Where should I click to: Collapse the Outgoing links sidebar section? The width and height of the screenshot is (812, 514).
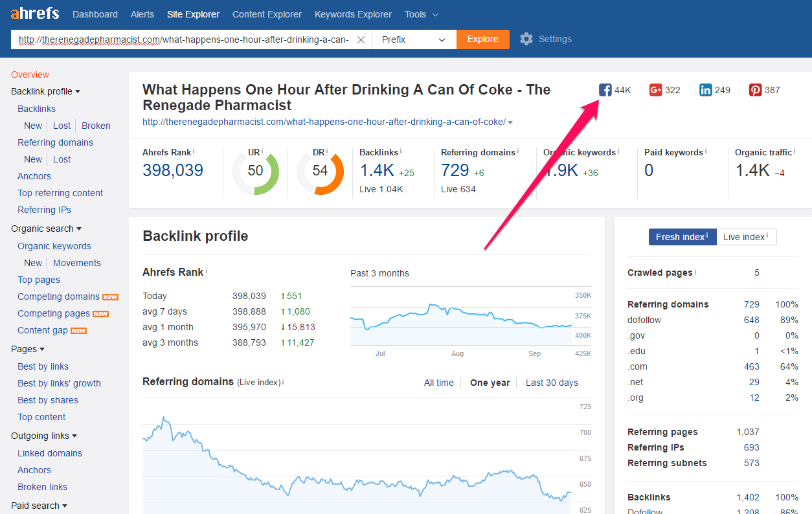44,436
